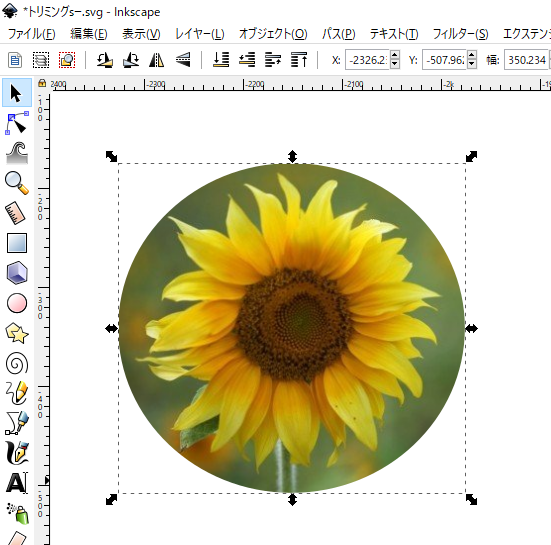Open the フィルター(S) menu
Screen dimensions: 551x545
tap(460, 34)
